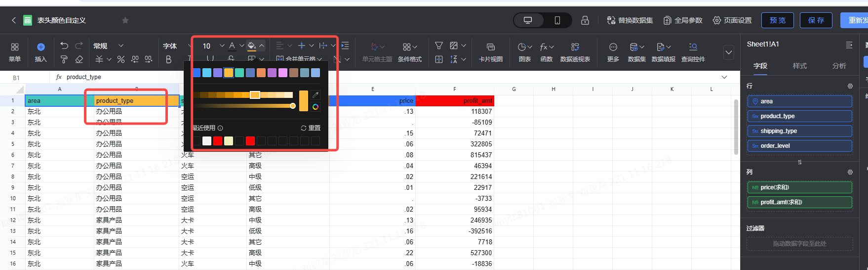Click the eraser clear-format icon
The image size is (868, 270).
(x=79, y=59)
